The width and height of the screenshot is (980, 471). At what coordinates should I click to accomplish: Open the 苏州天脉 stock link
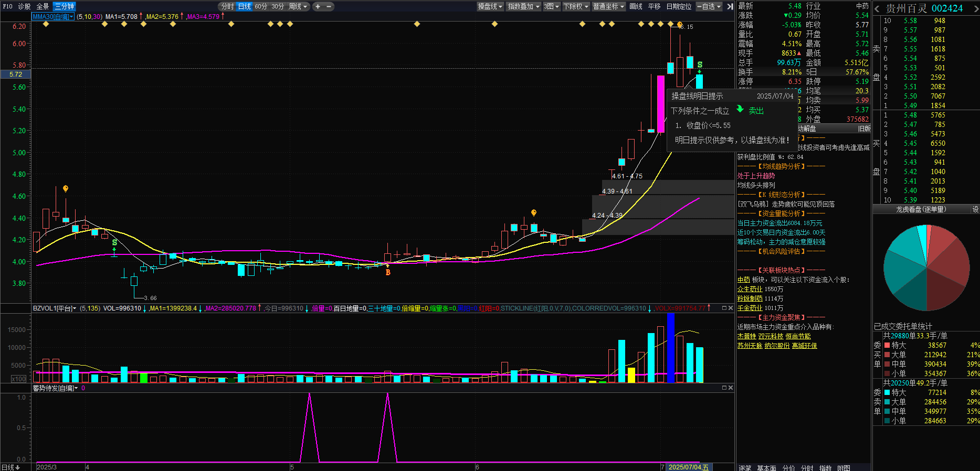click(x=750, y=346)
